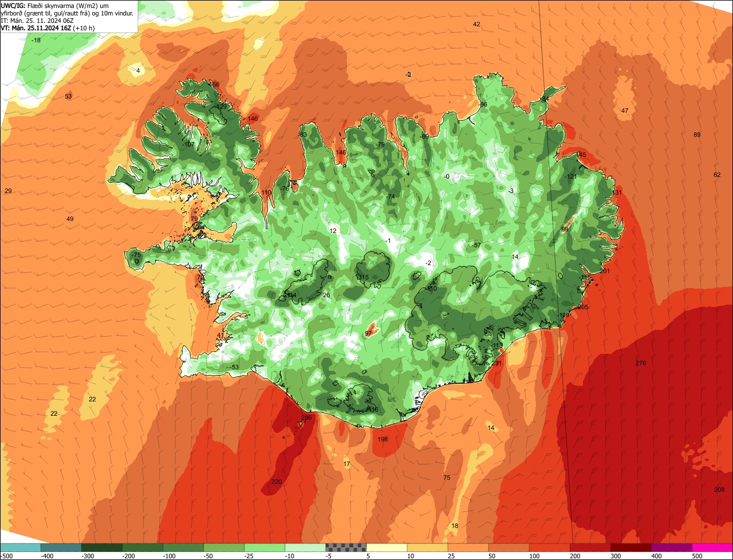Viewport: 733px width, 560px height.
Task: Click the 12 value in north-central Iceland
Action: 333,231
